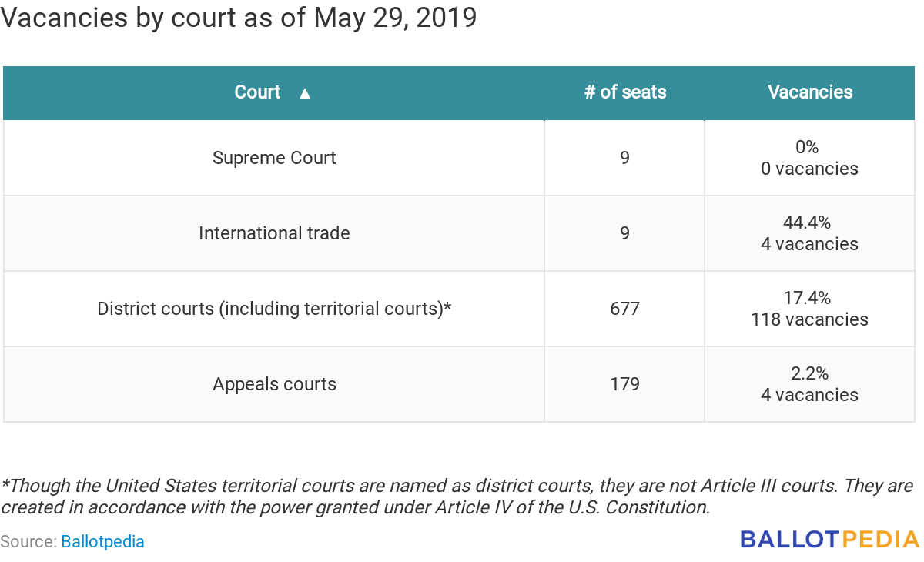Click International trade seats value 9

(x=624, y=233)
